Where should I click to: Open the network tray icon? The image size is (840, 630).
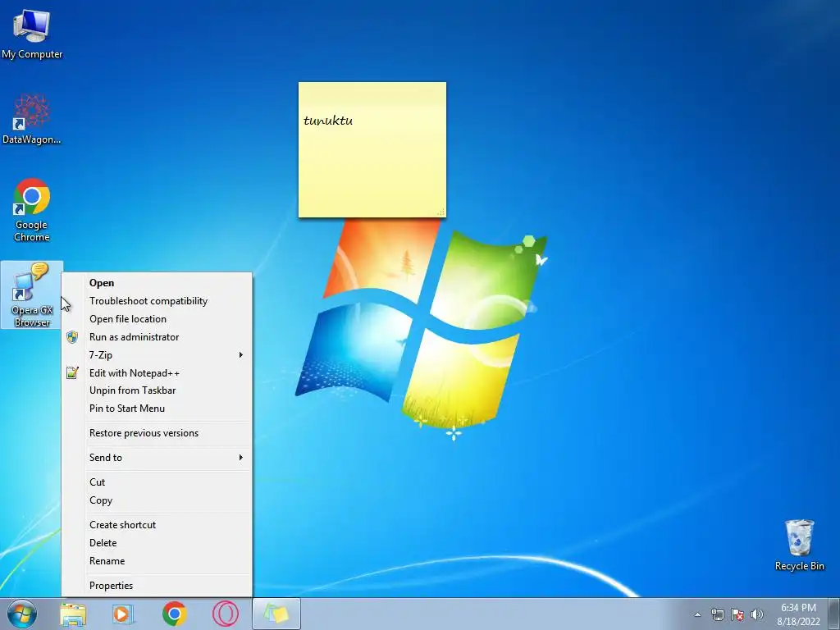[x=717, y=614]
